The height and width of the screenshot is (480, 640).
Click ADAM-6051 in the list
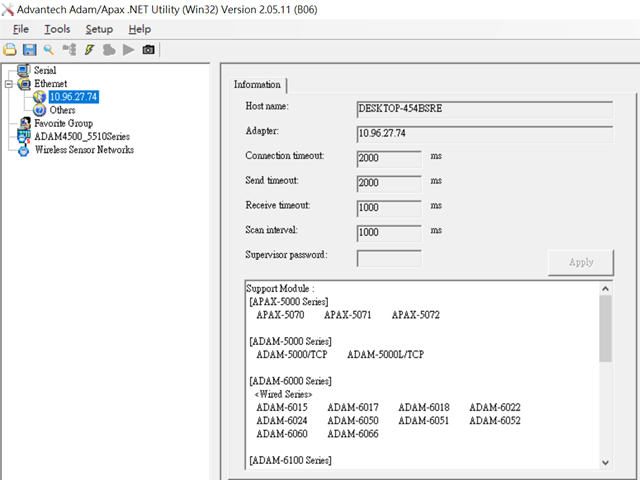tap(424, 420)
